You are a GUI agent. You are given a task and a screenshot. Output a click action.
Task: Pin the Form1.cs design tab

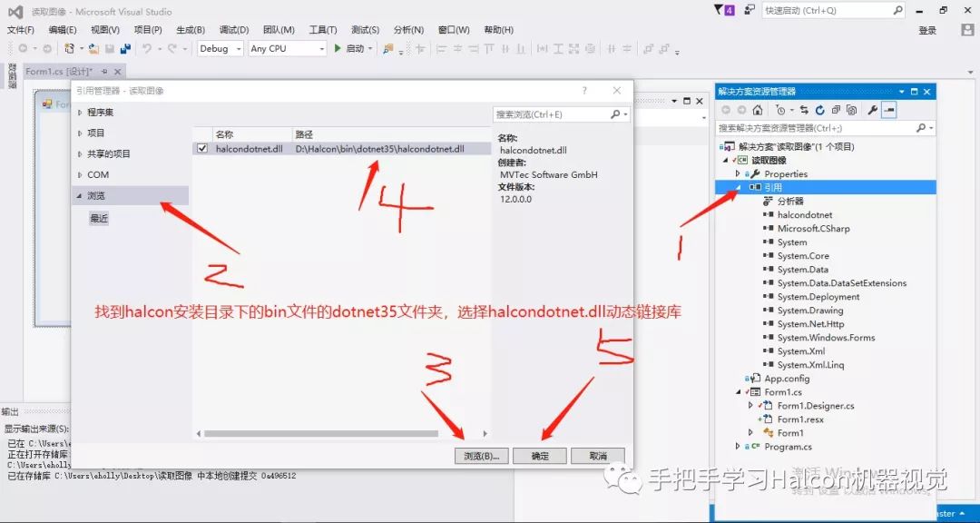click(x=104, y=72)
